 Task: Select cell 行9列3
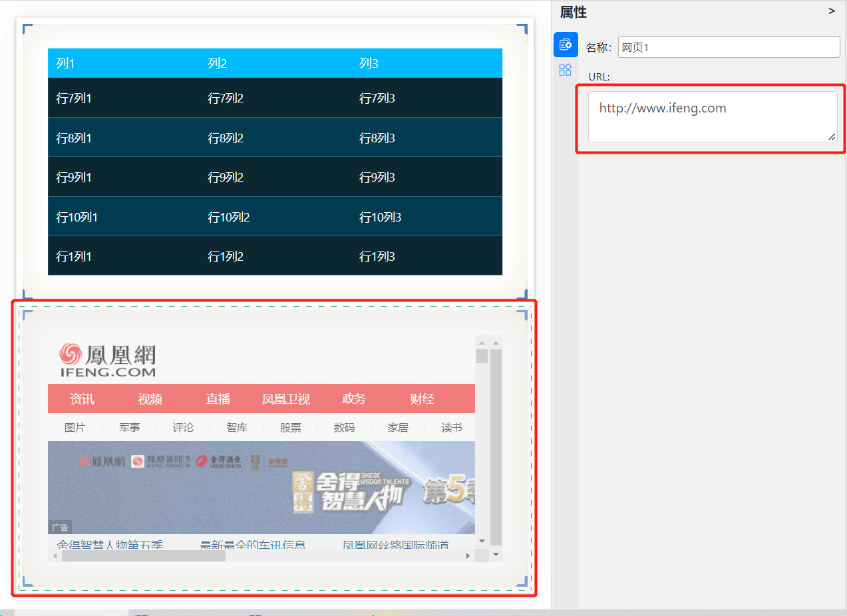(x=377, y=178)
